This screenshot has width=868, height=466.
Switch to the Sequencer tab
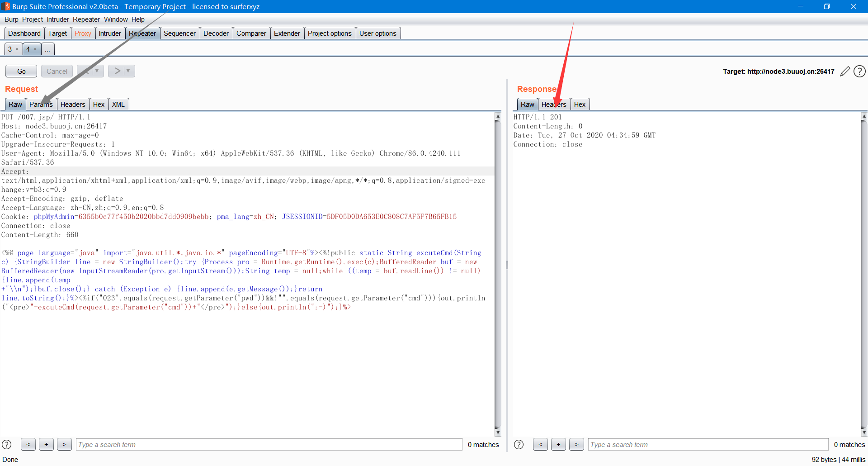coord(179,33)
